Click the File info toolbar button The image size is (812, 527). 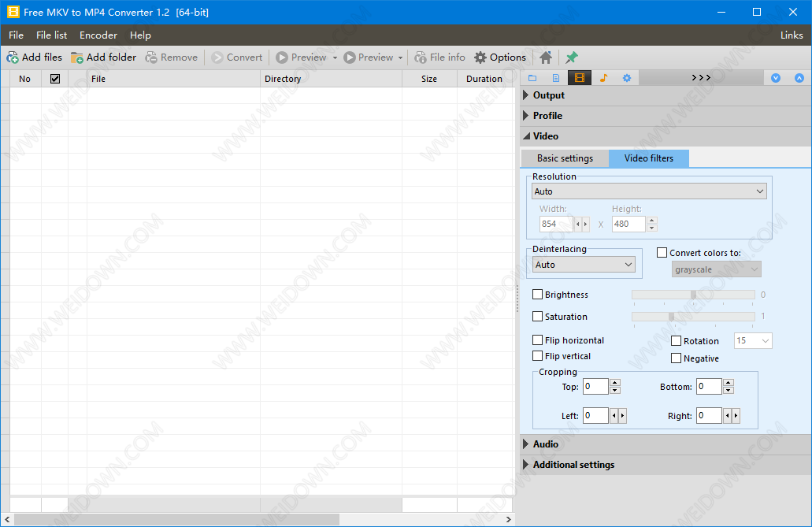tap(440, 58)
